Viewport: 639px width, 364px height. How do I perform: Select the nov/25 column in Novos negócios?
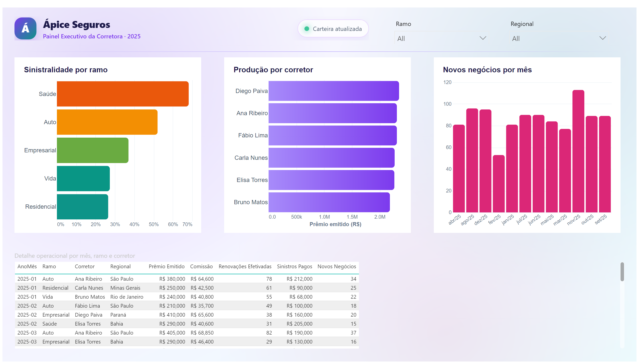click(x=578, y=151)
